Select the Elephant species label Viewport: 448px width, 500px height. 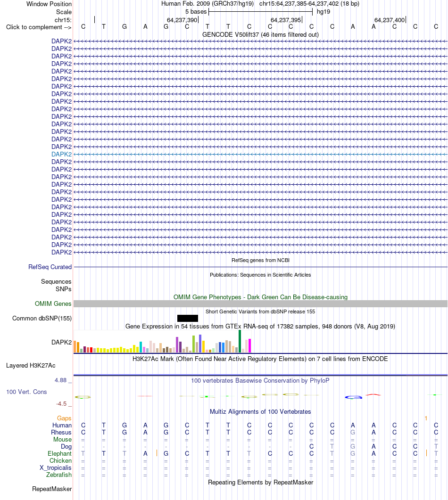[60, 453]
